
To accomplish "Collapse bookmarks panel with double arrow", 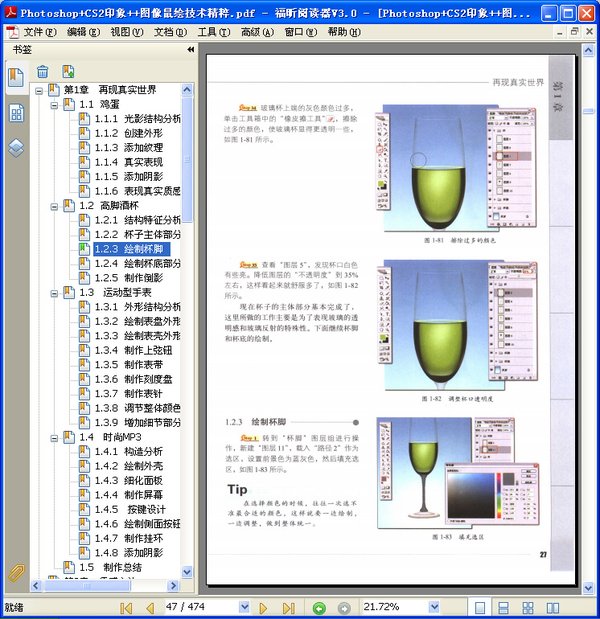I will 191,49.
